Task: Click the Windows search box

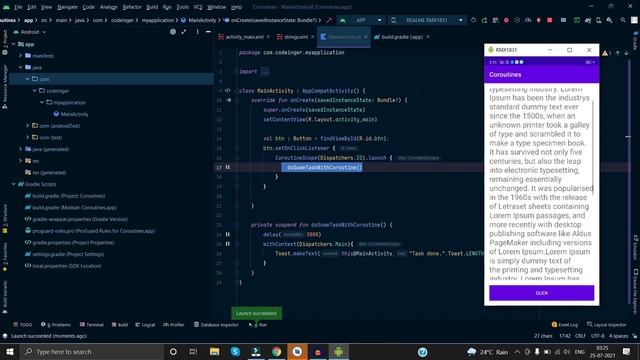Action: point(91,351)
